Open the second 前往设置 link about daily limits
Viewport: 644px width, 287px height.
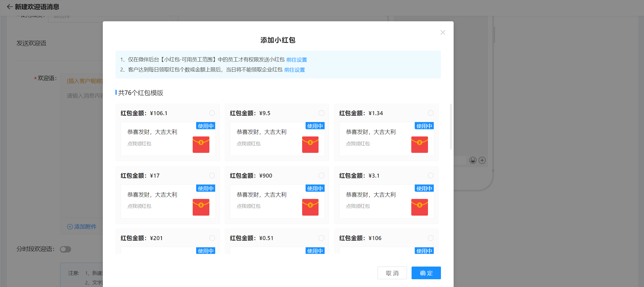pos(295,70)
